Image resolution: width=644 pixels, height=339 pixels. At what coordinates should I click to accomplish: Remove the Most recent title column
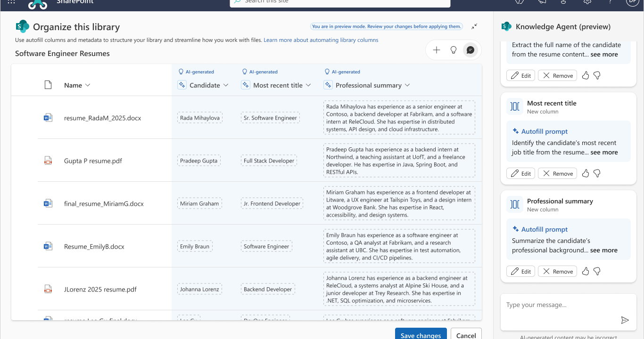(x=557, y=173)
